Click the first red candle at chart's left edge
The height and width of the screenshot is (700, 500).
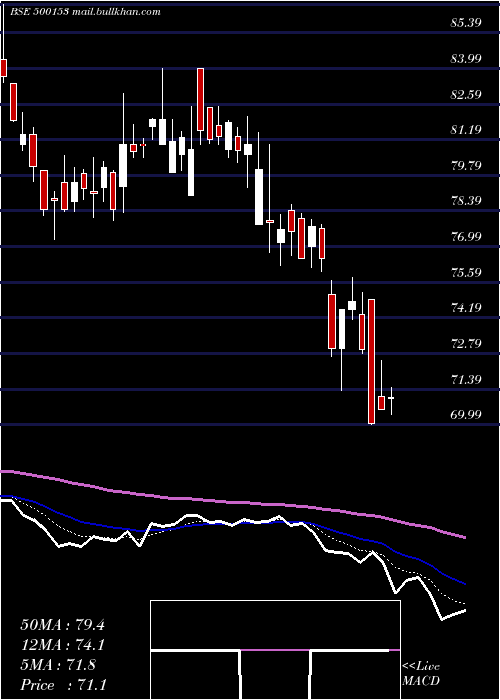pyautogui.click(x=4, y=67)
